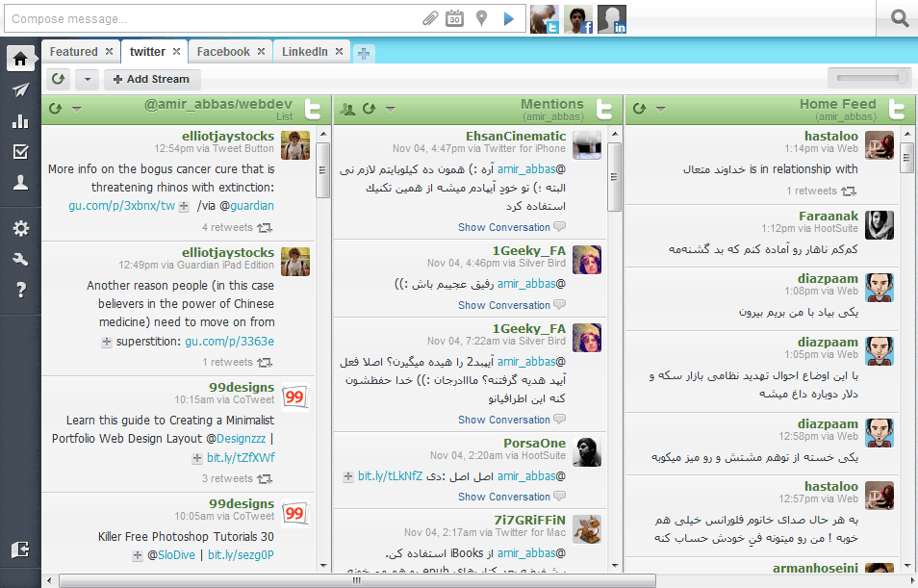Open webdev list stream options dropdown
The image size is (918, 588).
[76, 109]
